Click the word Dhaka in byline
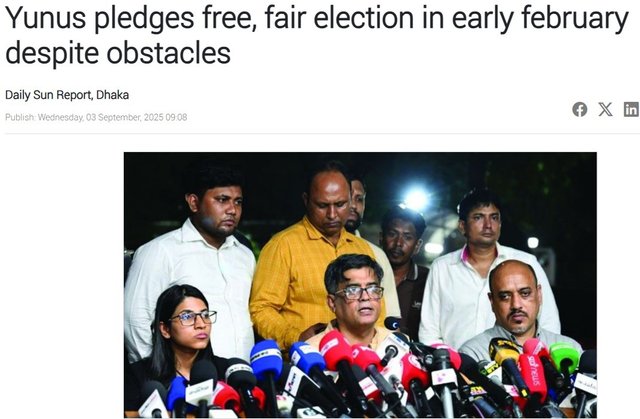Screen dimensions: 640x419 (x=113, y=95)
